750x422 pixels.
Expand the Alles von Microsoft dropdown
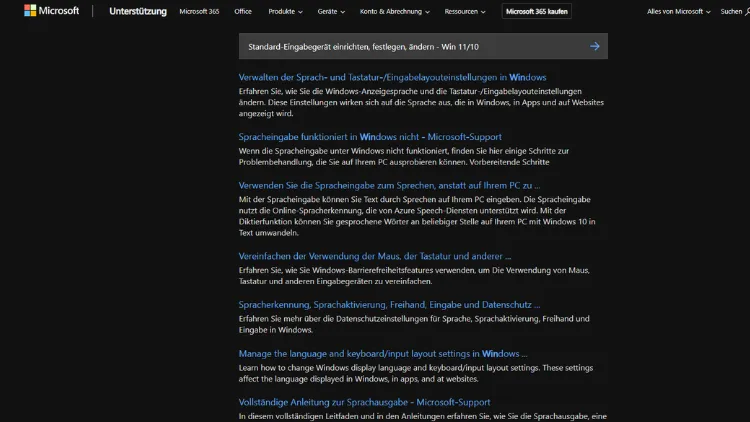point(678,11)
